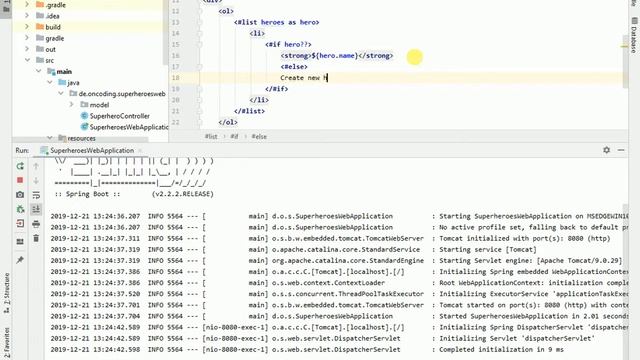Click the project tree vertical scrollbar
Viewport: 640px width, 360px height.
[x=165, y=33]
